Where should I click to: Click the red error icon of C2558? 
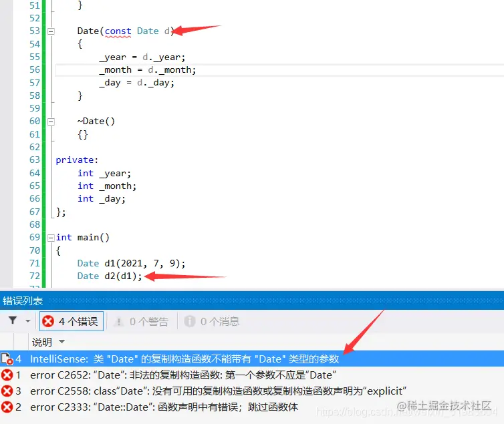click(7, 391)
